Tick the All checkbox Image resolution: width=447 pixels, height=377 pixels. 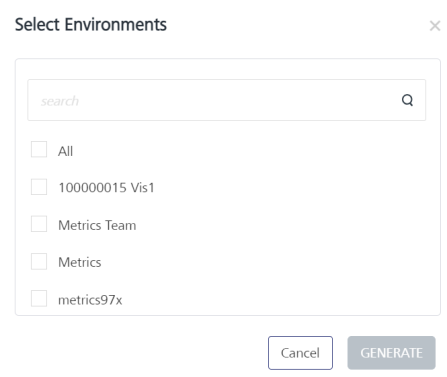click(39, 149)
